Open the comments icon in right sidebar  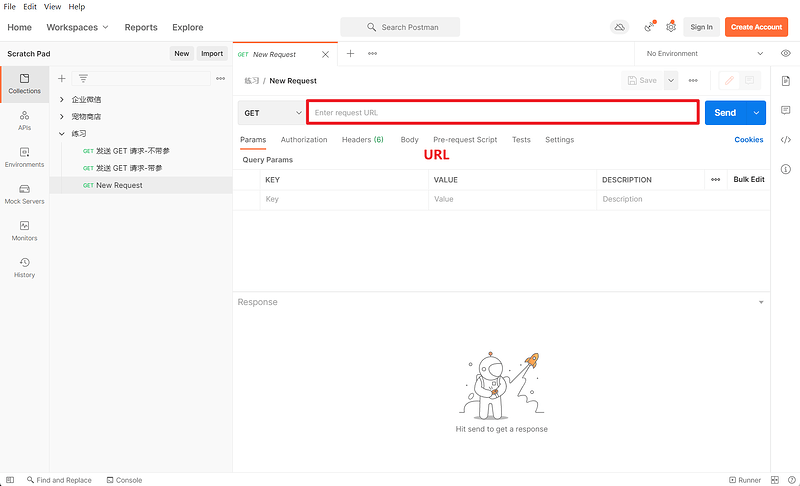[x=786, y=110]
